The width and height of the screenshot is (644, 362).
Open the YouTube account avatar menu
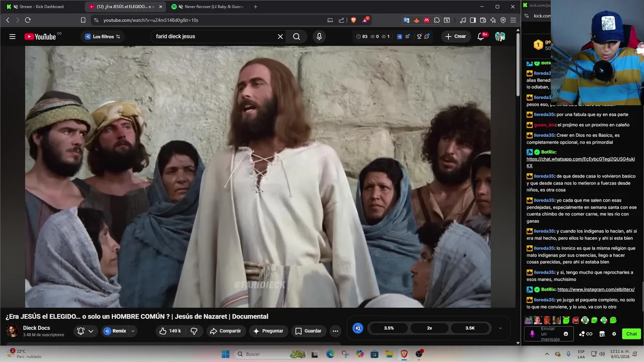coord(500,36)
